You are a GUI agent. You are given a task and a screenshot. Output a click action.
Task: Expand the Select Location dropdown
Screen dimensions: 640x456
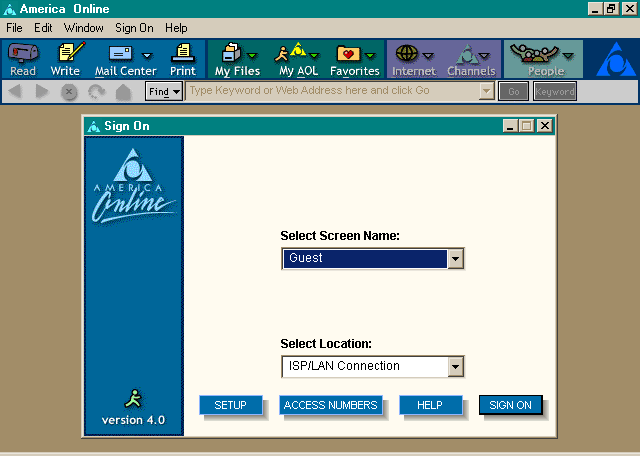(455, 366)
